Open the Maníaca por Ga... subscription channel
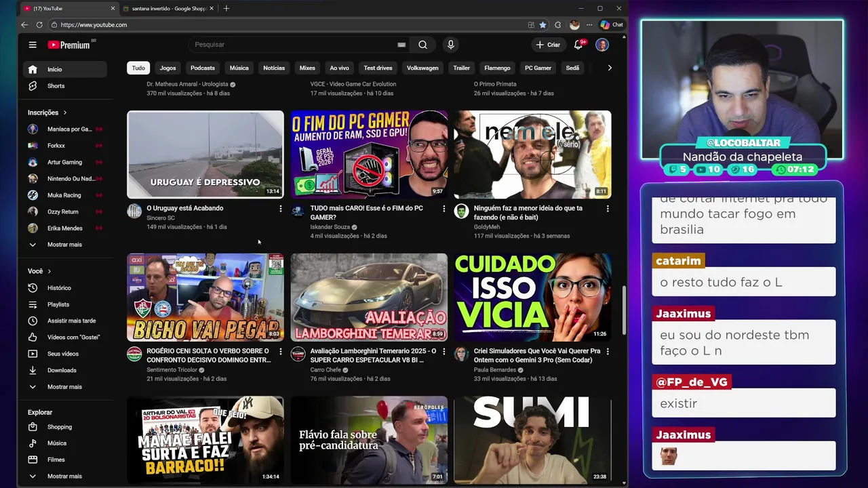868x488 pixels. (x=66, y=129)
